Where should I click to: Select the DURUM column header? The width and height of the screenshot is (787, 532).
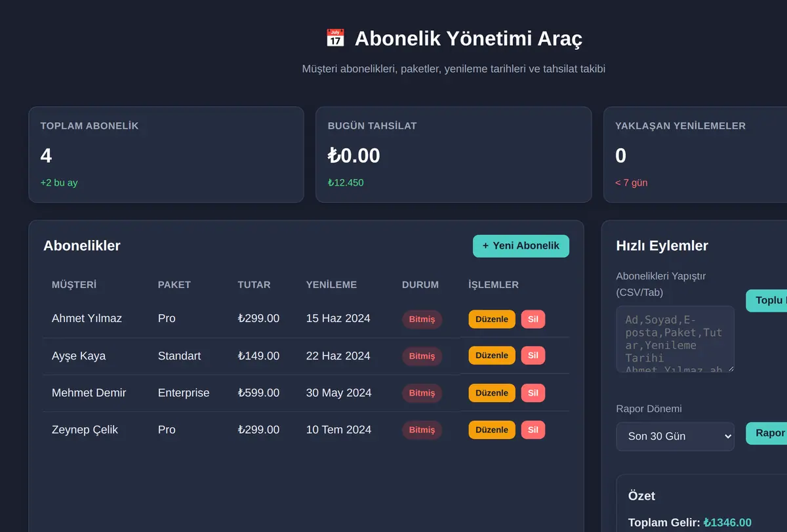[x=420, y=285]
